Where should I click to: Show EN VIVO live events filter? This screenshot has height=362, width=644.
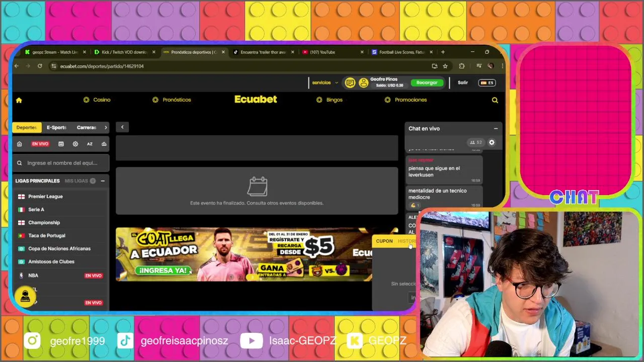click(x=40, y=144)
